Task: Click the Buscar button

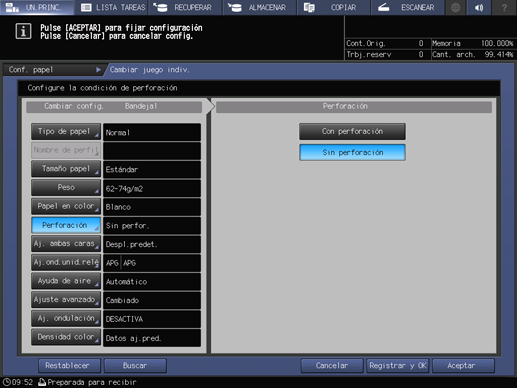Action: coord(135,366)
